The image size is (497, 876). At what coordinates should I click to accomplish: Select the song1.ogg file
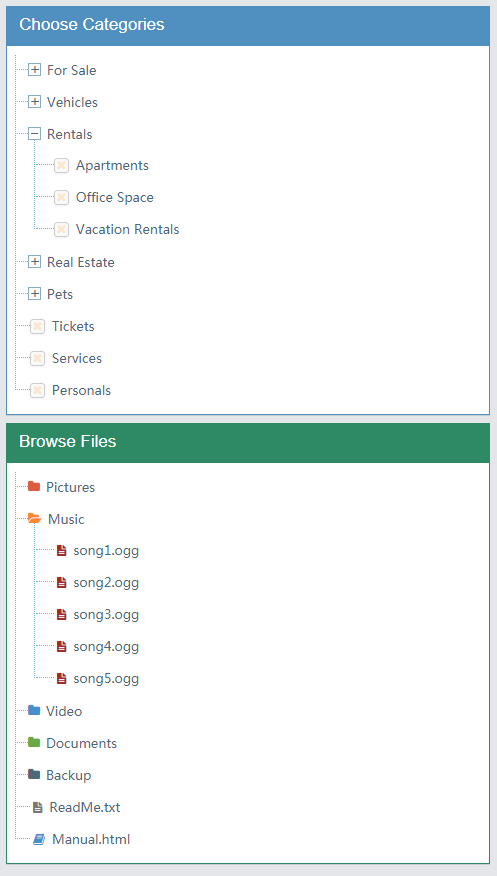click(x=106, y=551)
